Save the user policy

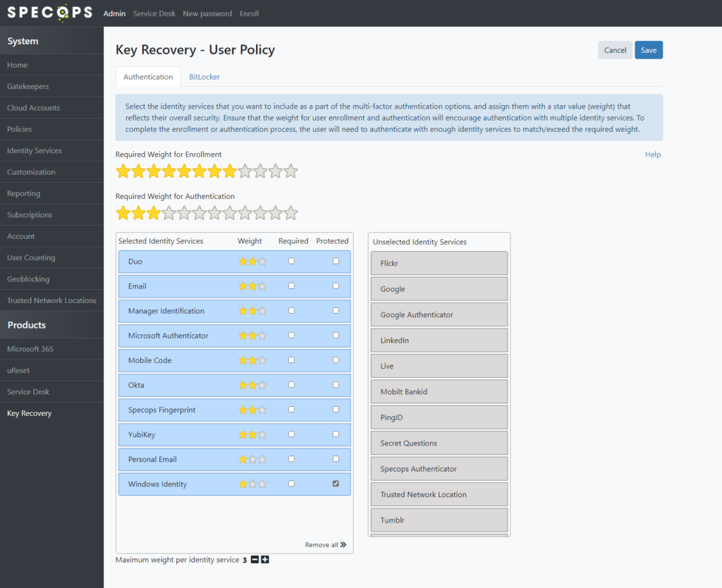pos(649,50)
